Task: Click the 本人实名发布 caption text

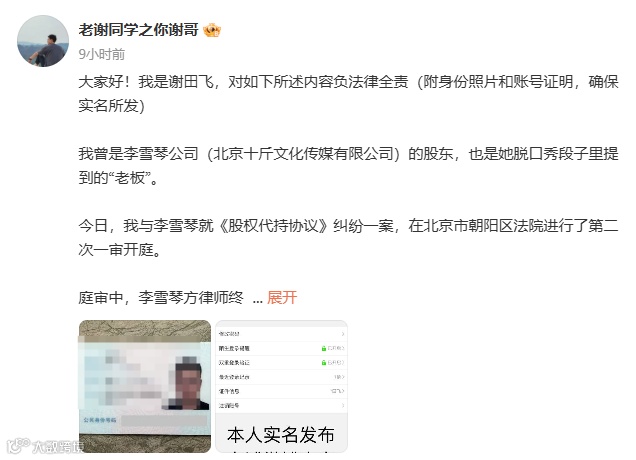Action: coord(281,435)
